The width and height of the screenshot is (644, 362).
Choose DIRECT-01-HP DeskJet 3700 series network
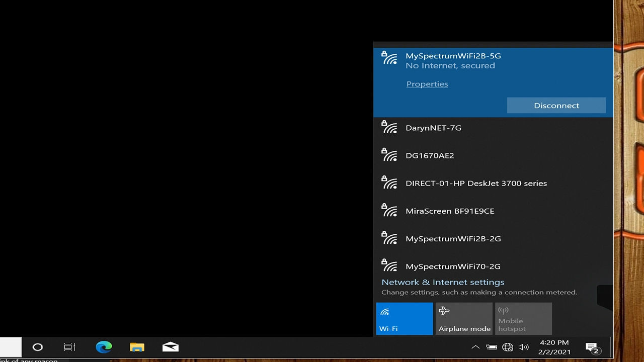tap(476, 183)
